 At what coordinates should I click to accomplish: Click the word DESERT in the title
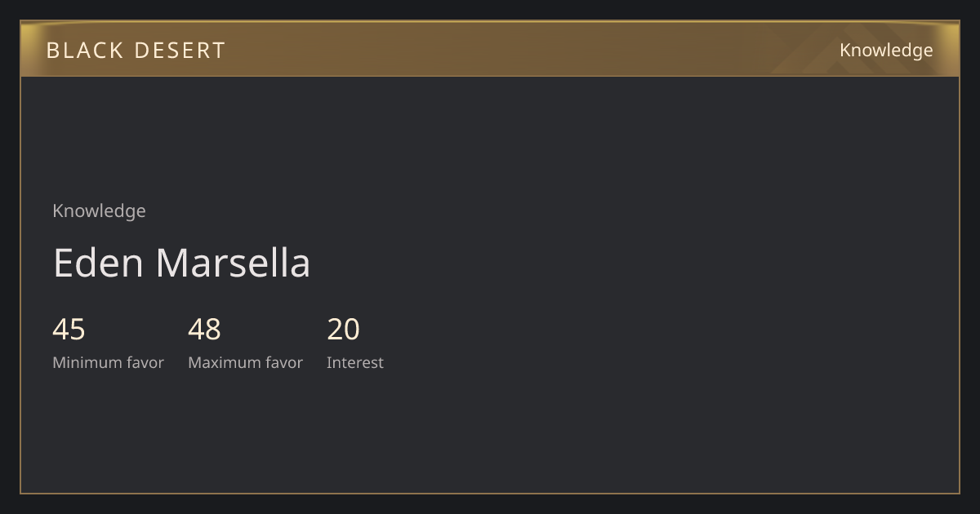pyautogui.click(x=180, y=51)
